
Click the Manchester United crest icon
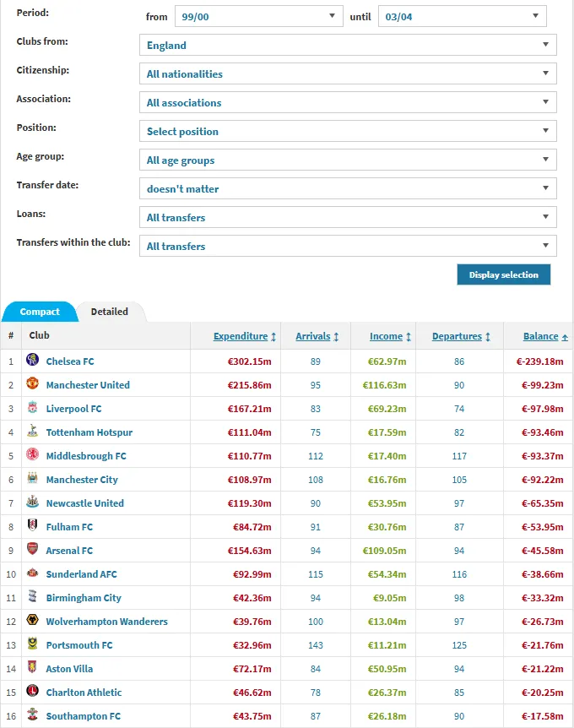(32, 384)
